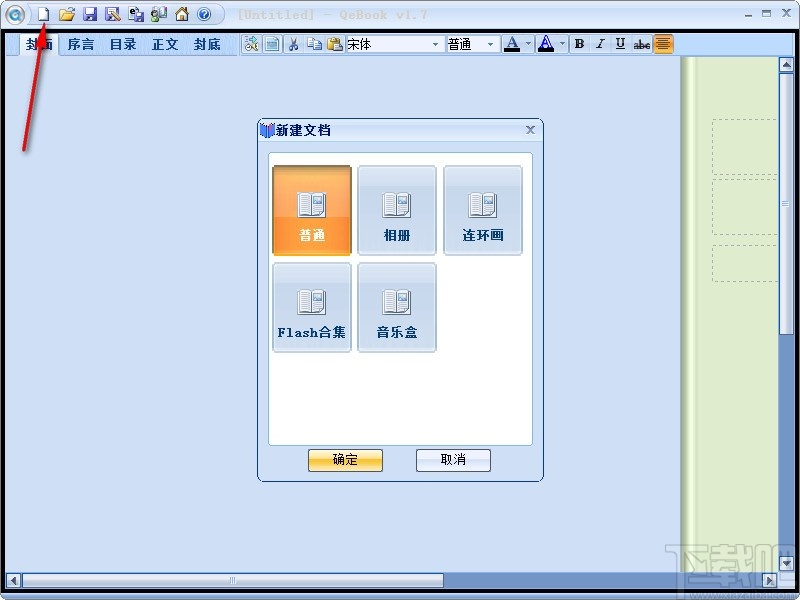This screenshot has height=600, width=800.
Task: Copy selection with the copy icon
Action: pos(314,44)
